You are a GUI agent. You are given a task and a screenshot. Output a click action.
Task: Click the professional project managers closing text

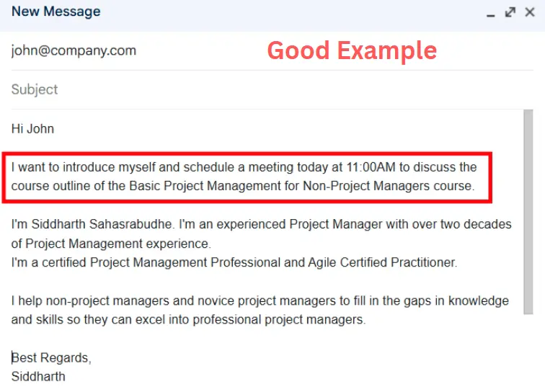279,320
